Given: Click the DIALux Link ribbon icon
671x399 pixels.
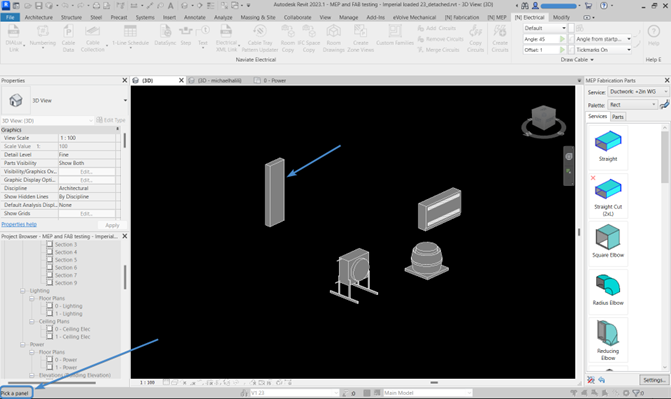Looking at the screenshot, I should [14, 39].
